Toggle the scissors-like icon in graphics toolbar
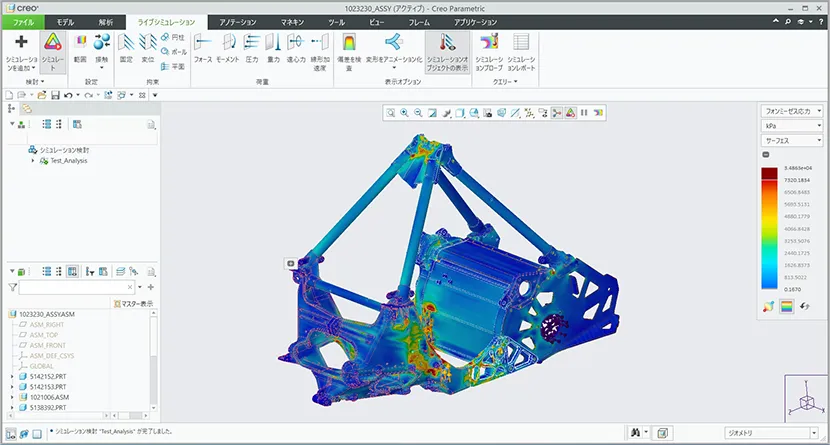The width and height of the screenshot is (830, 445). pos(556,113)
